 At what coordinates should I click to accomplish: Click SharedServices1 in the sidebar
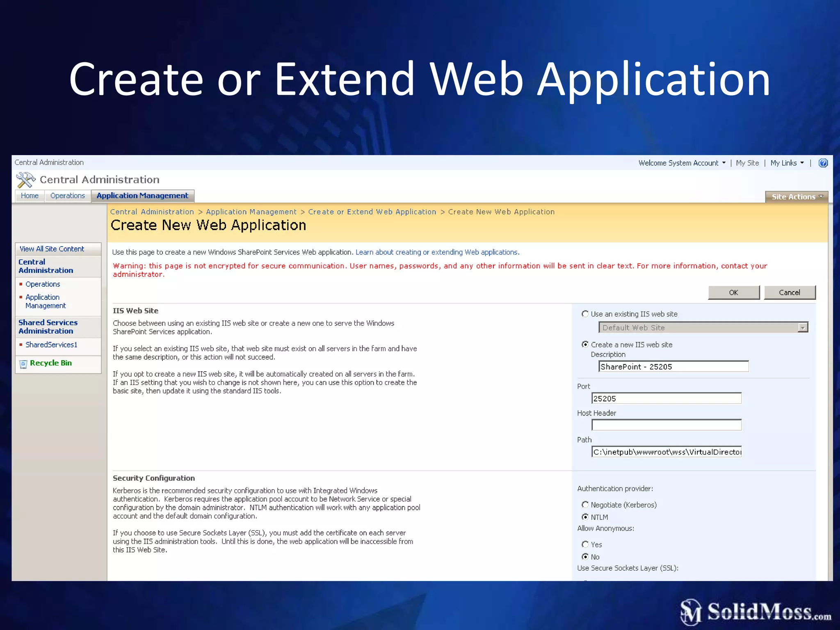pyautogui.click(x=51, y=345)
